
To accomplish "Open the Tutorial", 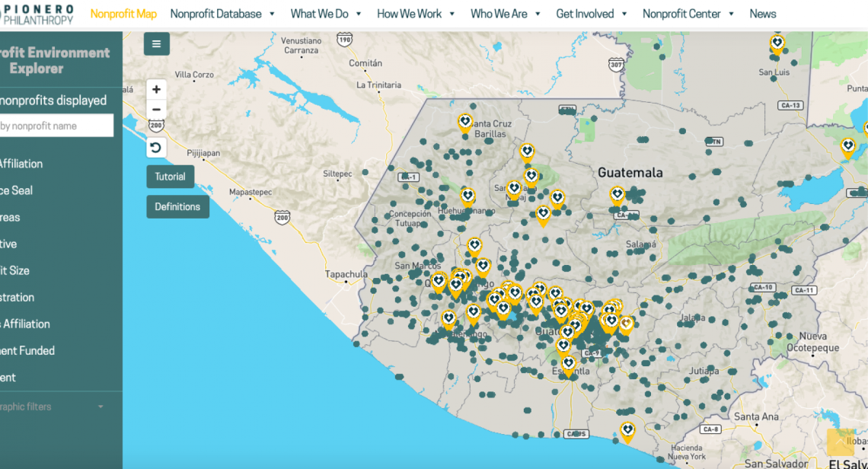I will pos(170,177).
